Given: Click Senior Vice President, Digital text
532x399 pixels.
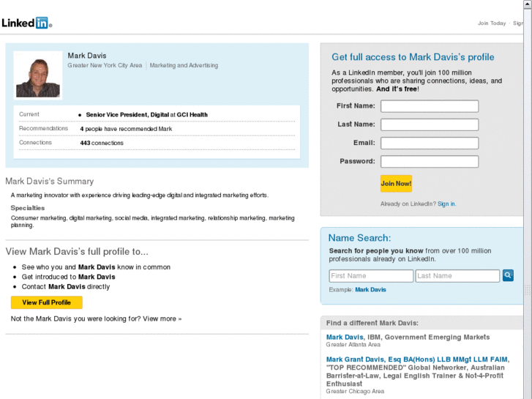Looking at the screenshot, I should click(x=127, y=115).
